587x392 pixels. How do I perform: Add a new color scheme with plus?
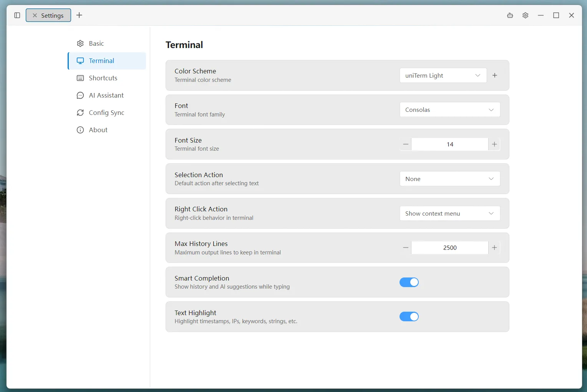495,75
